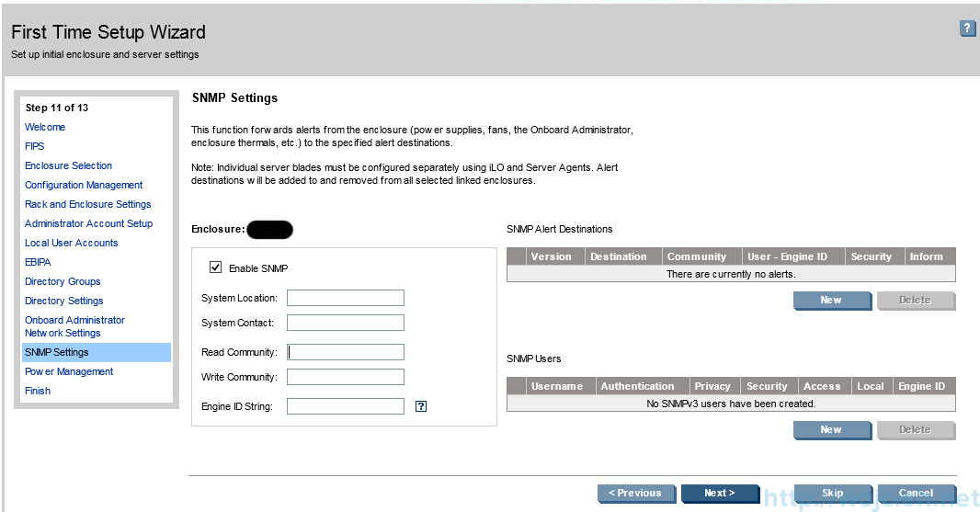Click the Read Community field
Image resolution: width=980 pixels, height=512 pixels.
point(346,352)
